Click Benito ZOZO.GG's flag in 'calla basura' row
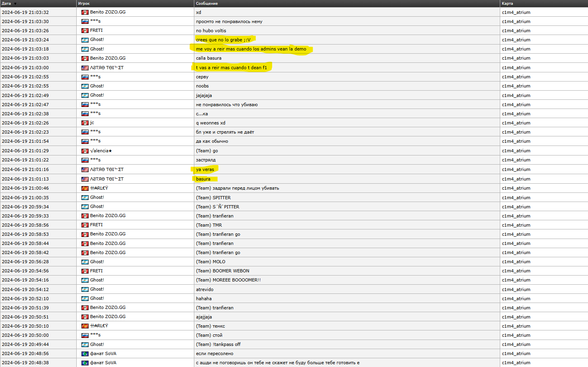This screenshot has height=367, width=588. coord(85,58)
